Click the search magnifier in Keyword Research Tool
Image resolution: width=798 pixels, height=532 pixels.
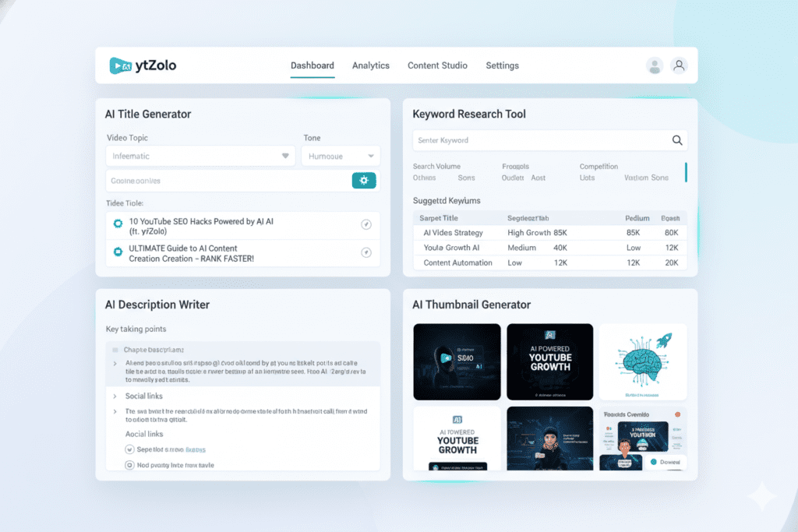click(677, 140)
